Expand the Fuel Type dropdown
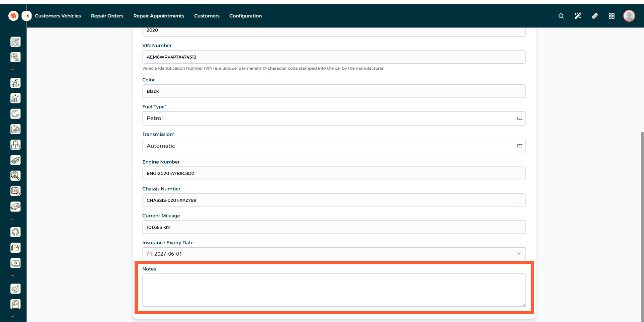The width and height of the screenshot is (644, 322). pyautogui.click(x=333, y=118)
